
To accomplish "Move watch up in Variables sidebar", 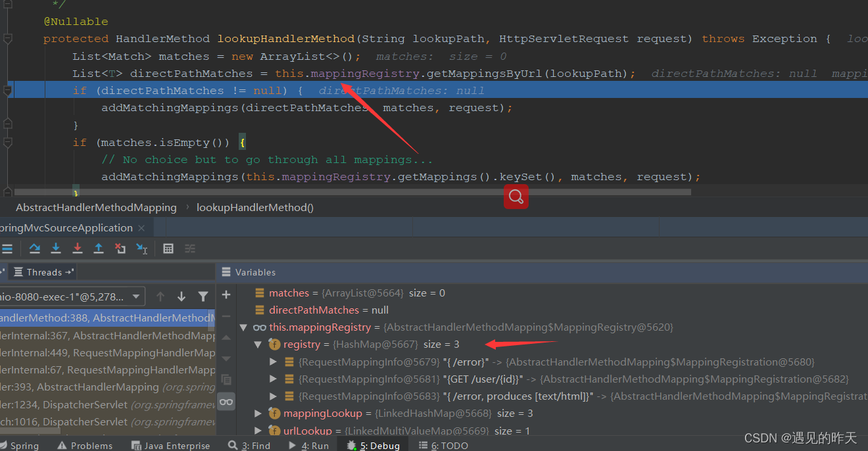I will pyautogui.click(x=226, y=337).
